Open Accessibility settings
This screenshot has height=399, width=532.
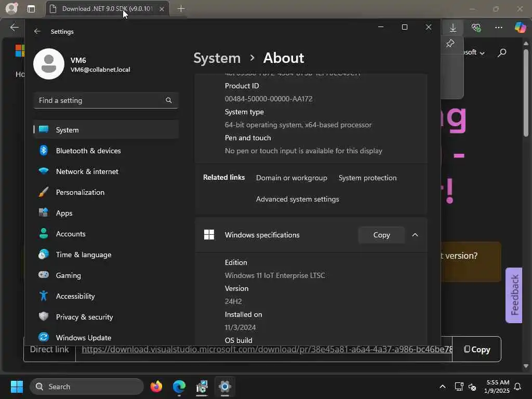pos(106,296)
